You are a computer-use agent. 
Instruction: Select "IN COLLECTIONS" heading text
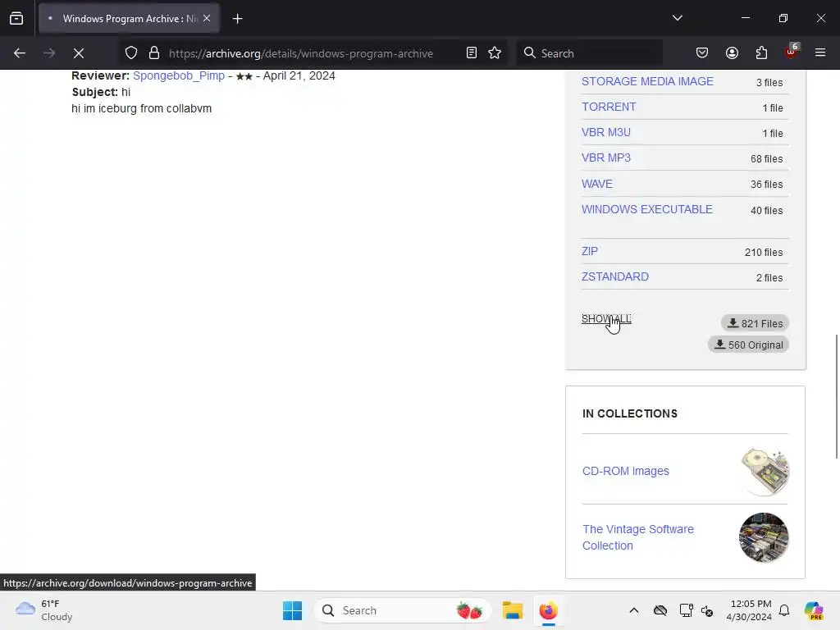point(629,413)
